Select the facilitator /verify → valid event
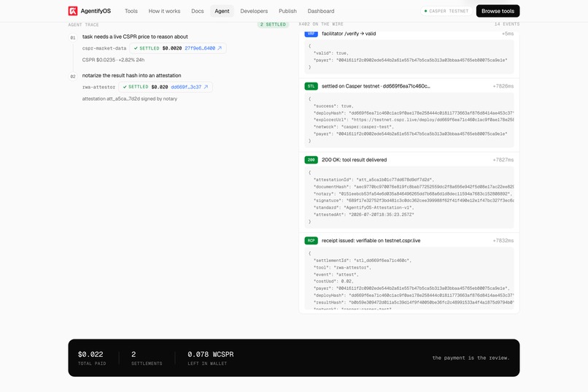 (349, 34)
